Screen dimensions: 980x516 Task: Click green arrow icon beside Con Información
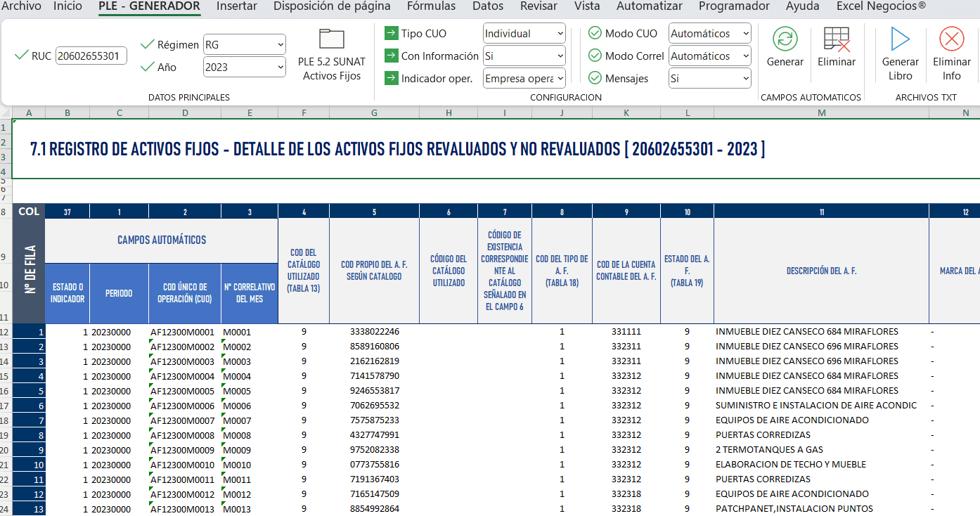point(391,56)
